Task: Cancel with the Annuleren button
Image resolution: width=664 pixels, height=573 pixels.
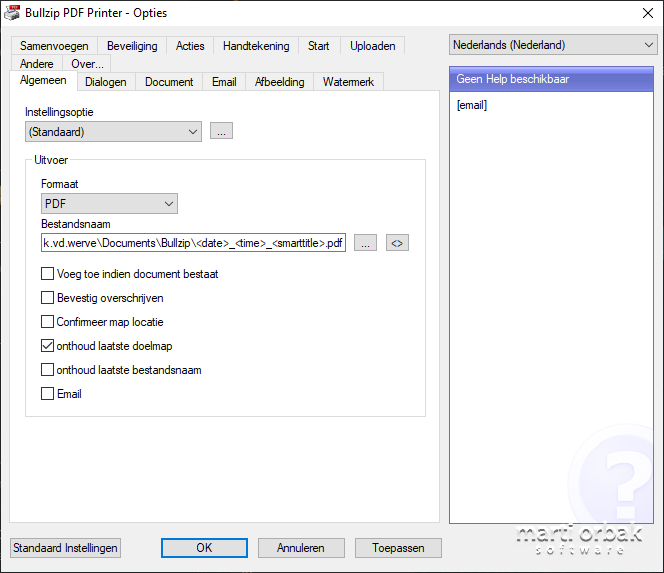Action: point(301,548)
